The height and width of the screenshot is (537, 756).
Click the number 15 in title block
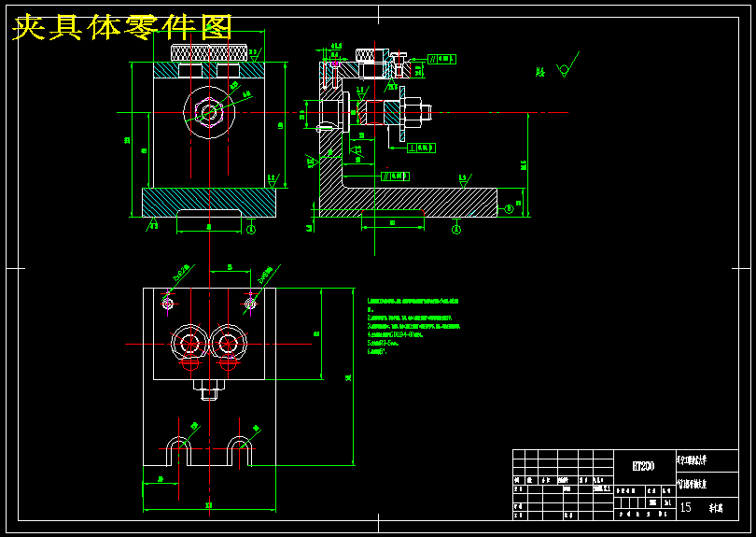point(686,507)
